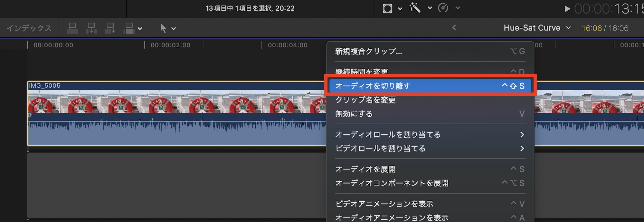Screen dimensions: 644x222
Task: Click the 00:00:04:00 ruler mark
Action: tap(288, 45)
